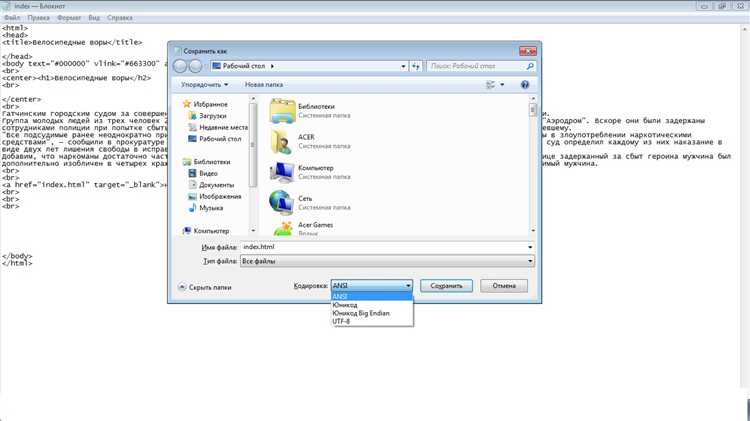The width and height of the screenshot is (750, 421).
Task: Close the Сохранить как dialog
Action: point(528,51)
